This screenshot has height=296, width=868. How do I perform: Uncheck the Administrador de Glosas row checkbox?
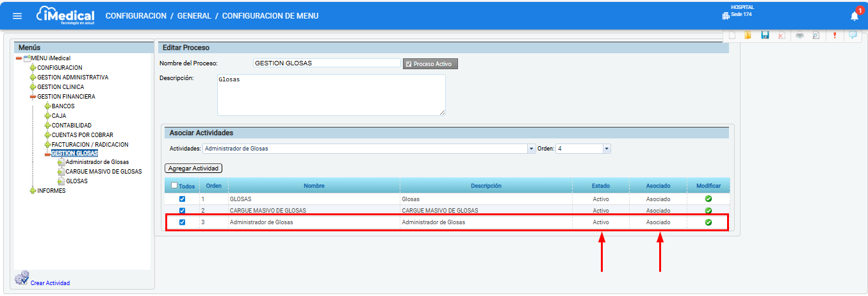pyautogui.click(x=182, y=222)
